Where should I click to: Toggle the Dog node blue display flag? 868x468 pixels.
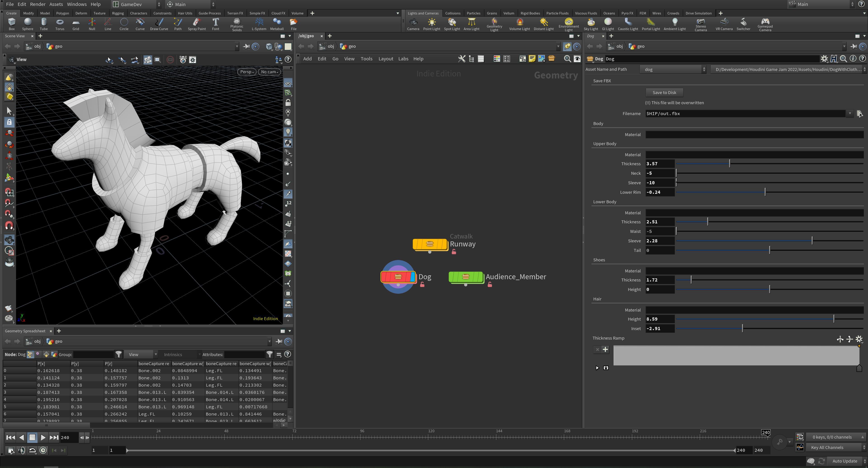(413, 277)
